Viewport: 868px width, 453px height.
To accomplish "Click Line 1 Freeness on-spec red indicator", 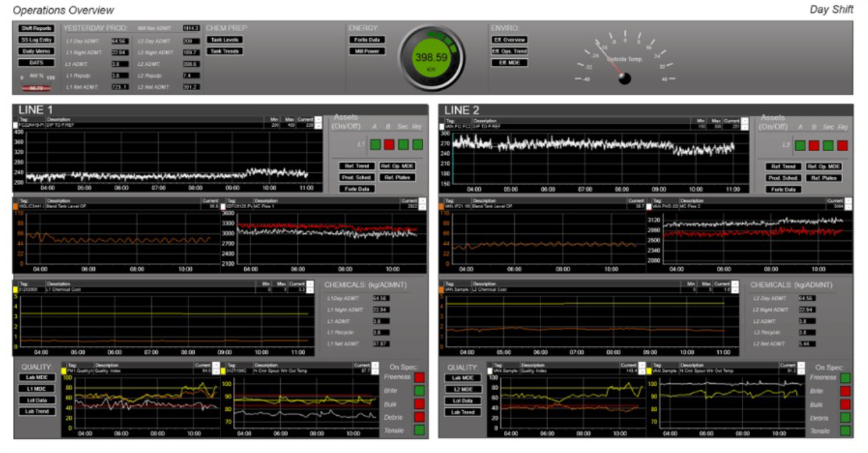I will click(419, 377).
